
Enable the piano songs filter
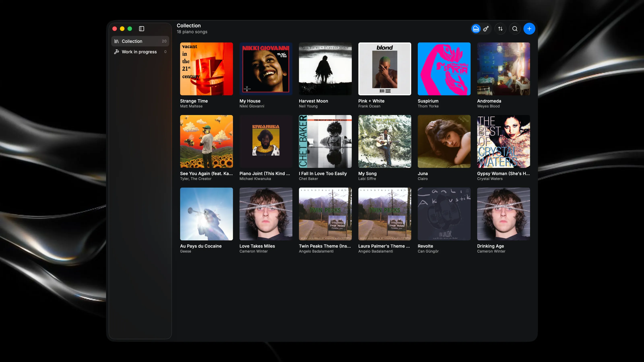tap(476, 29)
